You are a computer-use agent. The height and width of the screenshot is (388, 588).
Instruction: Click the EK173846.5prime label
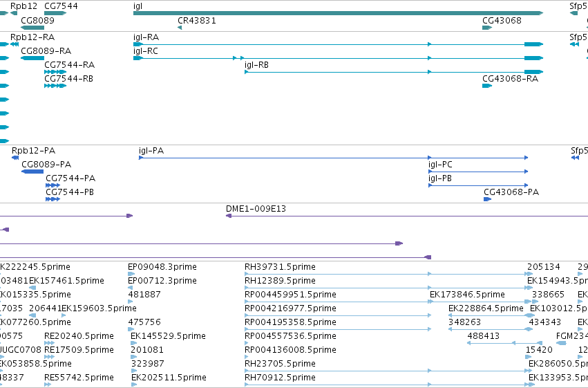tap(467, 295)
